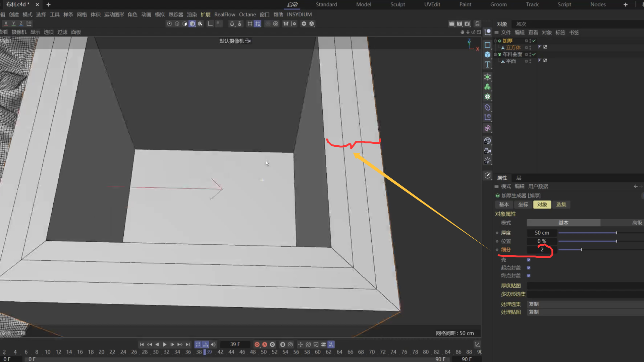Open the Cloner MoGraph tool icon
This screenshot has width=644, height=362.
[x=487, y=87]
